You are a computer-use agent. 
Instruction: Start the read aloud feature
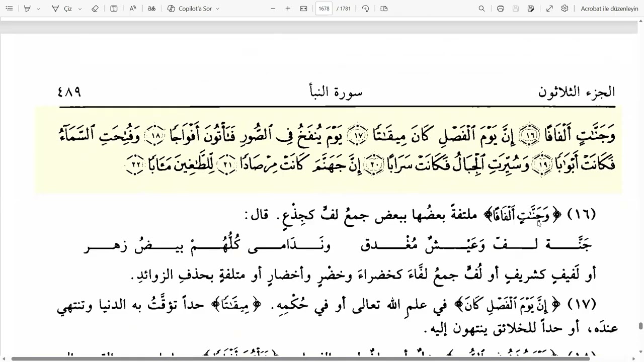(x=133, y=9)
